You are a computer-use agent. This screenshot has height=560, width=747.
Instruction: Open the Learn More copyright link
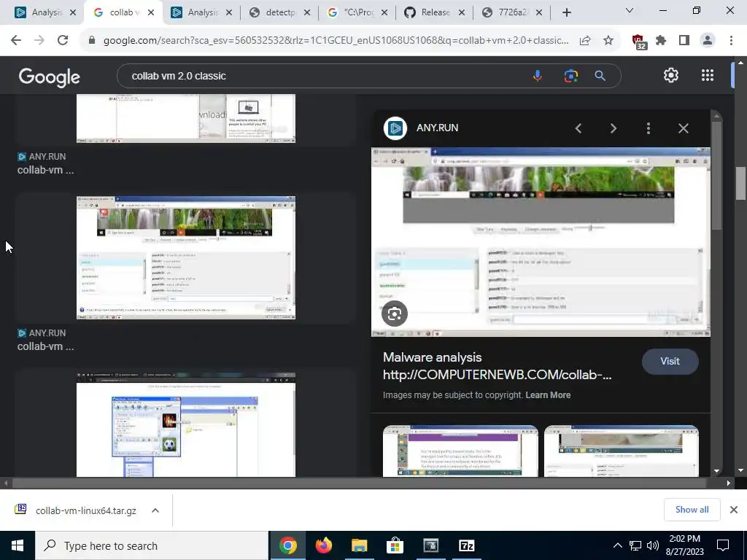coord(548,394)
